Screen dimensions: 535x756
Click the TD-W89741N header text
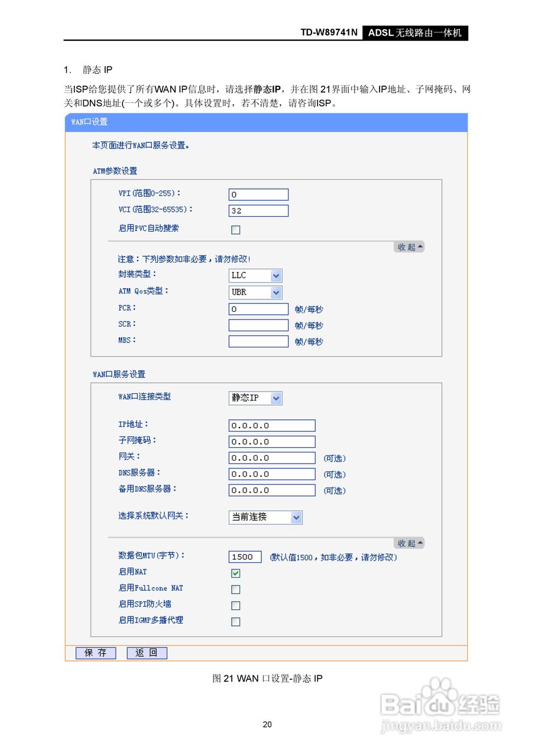tap(329, 33)
